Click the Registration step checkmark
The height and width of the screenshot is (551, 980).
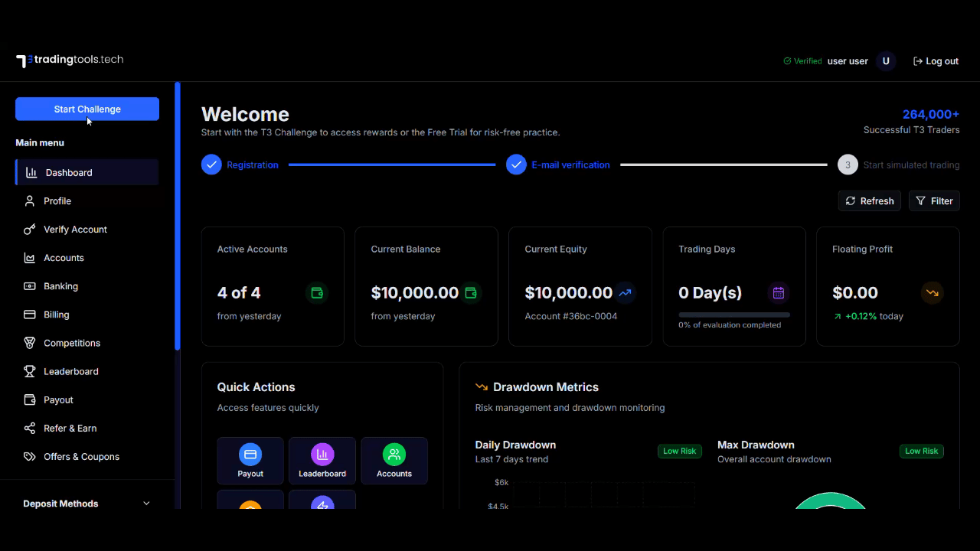[211, 165]
